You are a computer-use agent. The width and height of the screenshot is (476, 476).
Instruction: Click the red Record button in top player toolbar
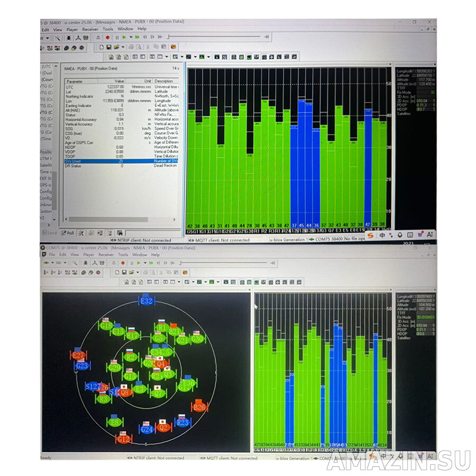(x=107, y=37)
